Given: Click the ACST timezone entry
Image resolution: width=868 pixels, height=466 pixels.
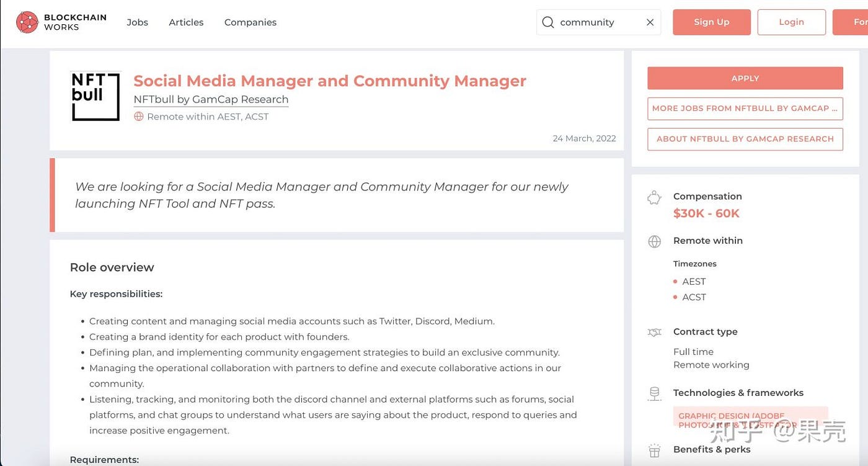Looking at the screenshot, I should coord(694,297).
